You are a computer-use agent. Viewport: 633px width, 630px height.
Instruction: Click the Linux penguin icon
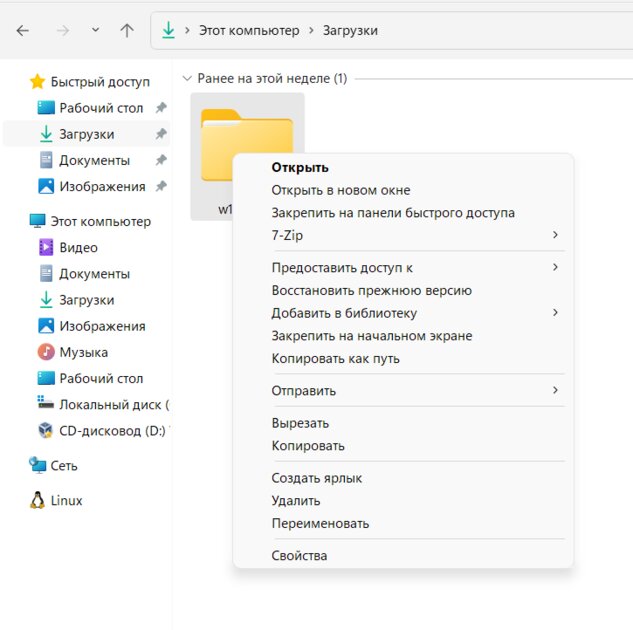(x=38, y=500)
